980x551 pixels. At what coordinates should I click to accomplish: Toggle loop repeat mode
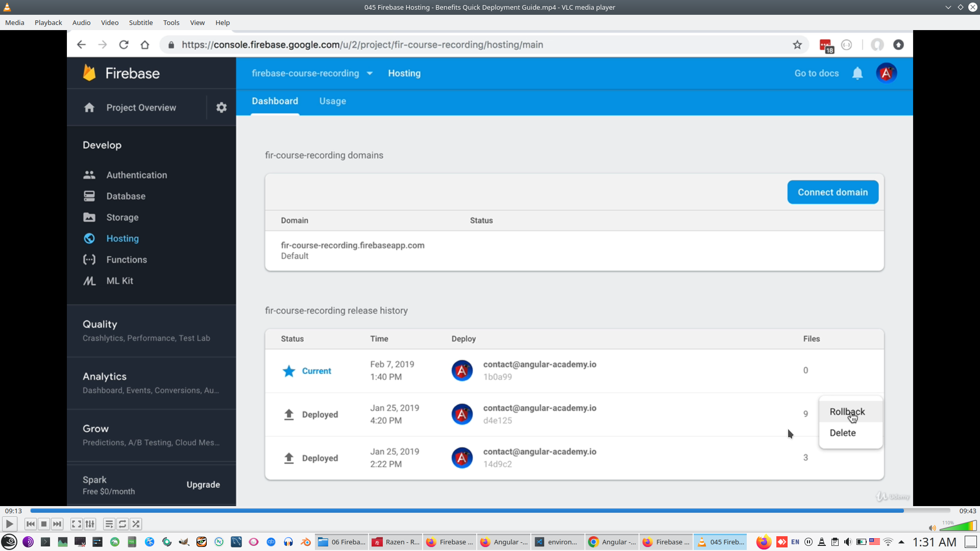(x=122, y=524)
